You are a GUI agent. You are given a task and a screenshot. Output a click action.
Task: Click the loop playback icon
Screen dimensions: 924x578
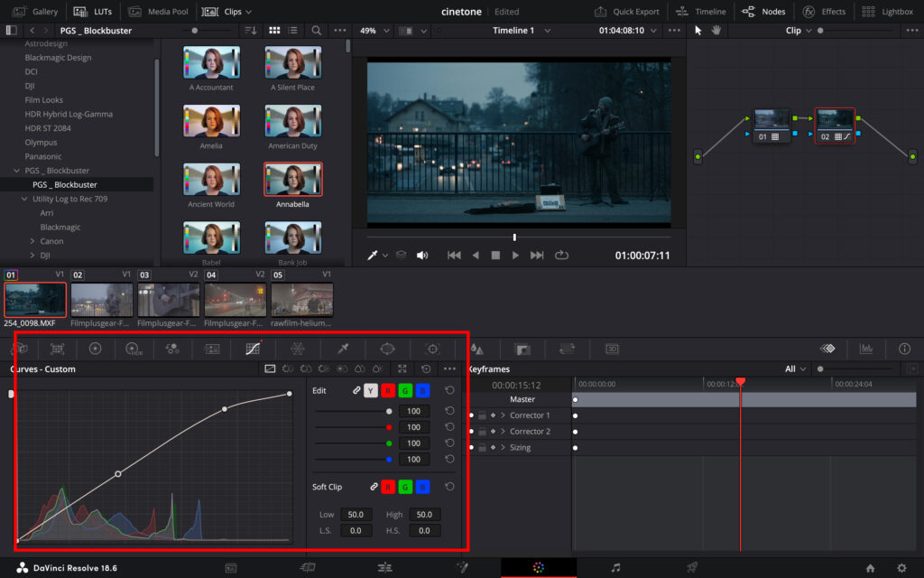tap(562, 256)
